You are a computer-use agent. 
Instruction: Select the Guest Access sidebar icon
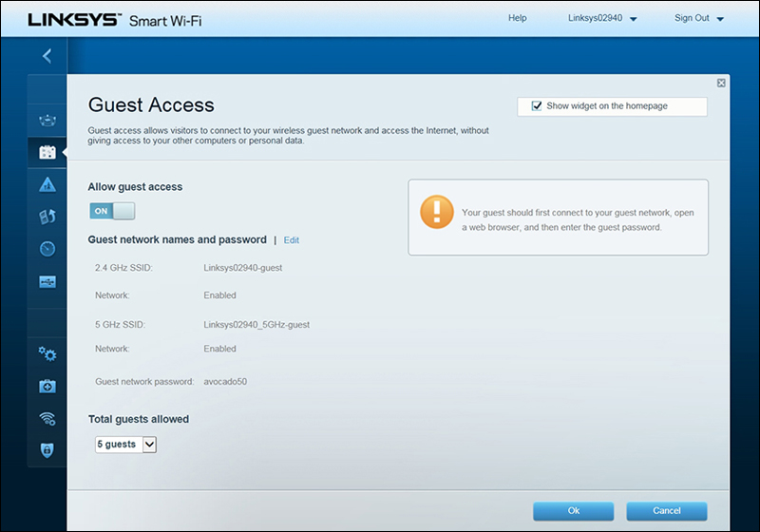(x=47, y=152)
